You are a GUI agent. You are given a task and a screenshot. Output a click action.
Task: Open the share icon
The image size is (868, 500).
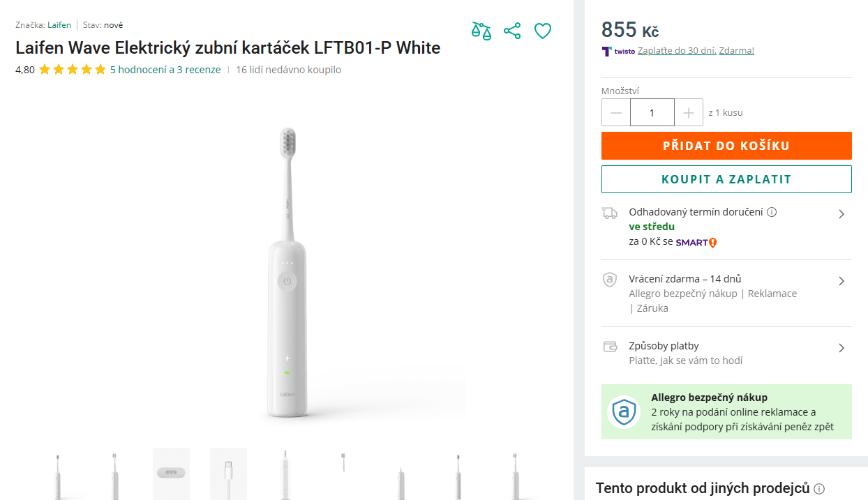click(x=512, y=31)
